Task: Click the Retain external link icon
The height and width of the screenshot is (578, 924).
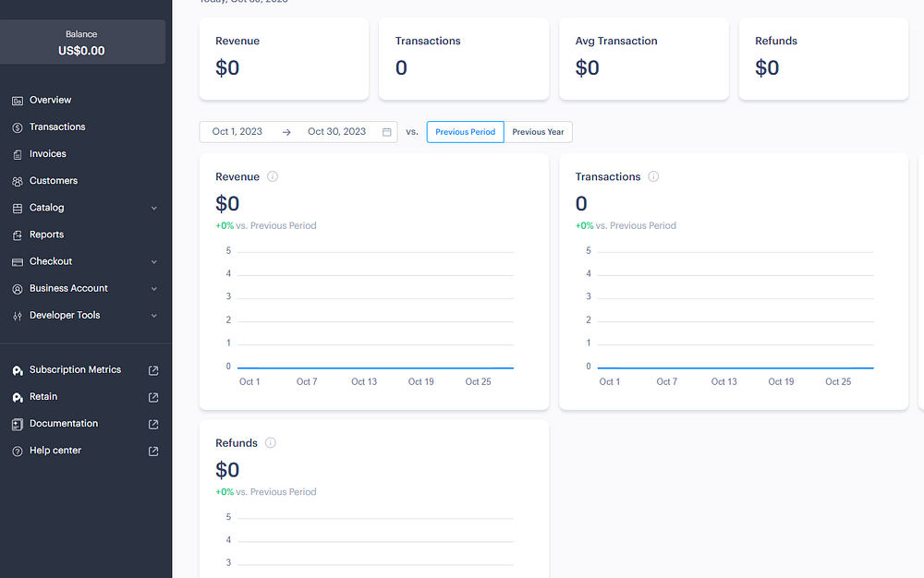Action: (153, 397)
